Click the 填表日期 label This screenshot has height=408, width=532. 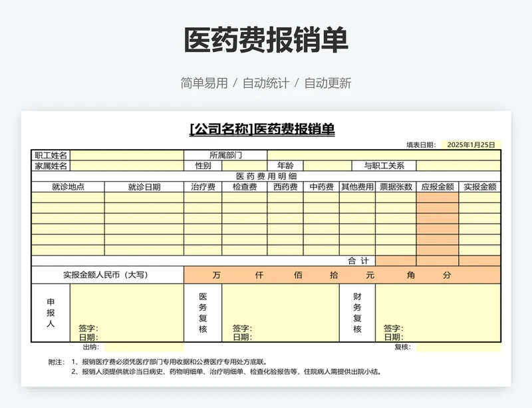click(x=421, y=144)
